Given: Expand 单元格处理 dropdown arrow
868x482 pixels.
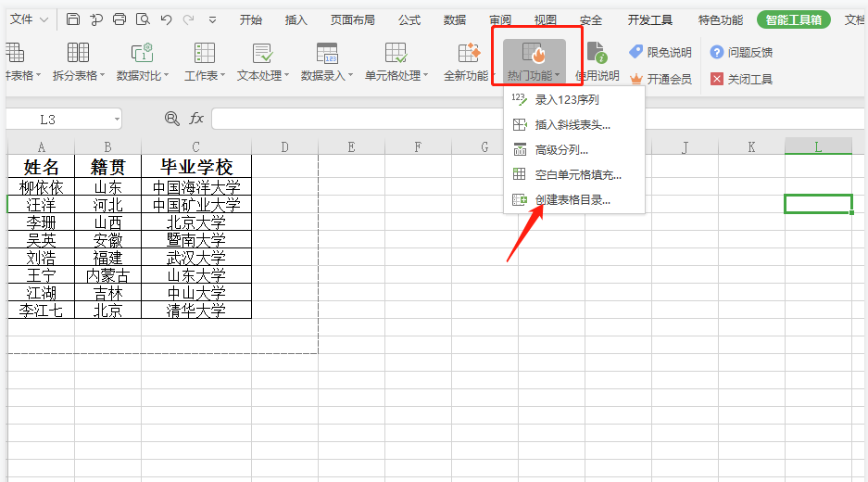Looking at the screenshot, I should (x=426, y=75).
